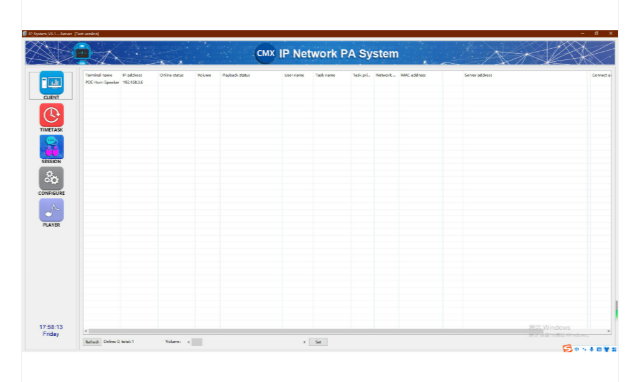The width and height of the screenshot is (631, 382).
Task: Sort by Playback status column header
Action: [x=236, y=75]
